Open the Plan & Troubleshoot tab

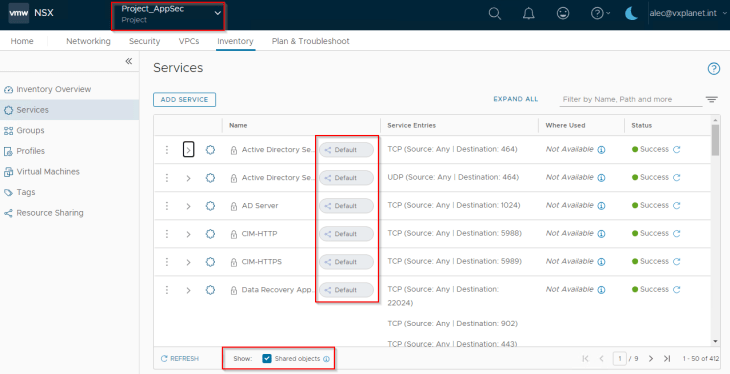click(x=311, y=41)
